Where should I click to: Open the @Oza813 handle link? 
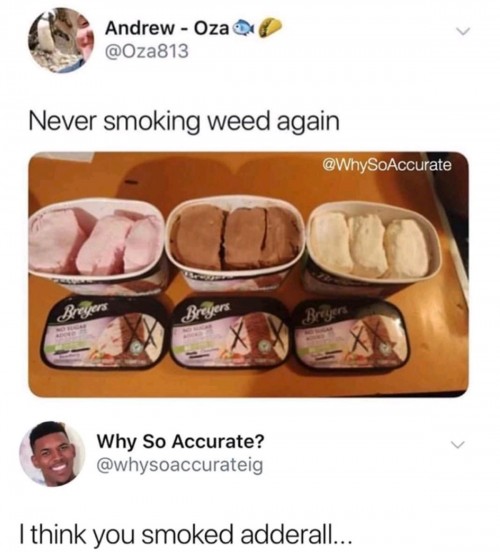(x=147, y=52)
